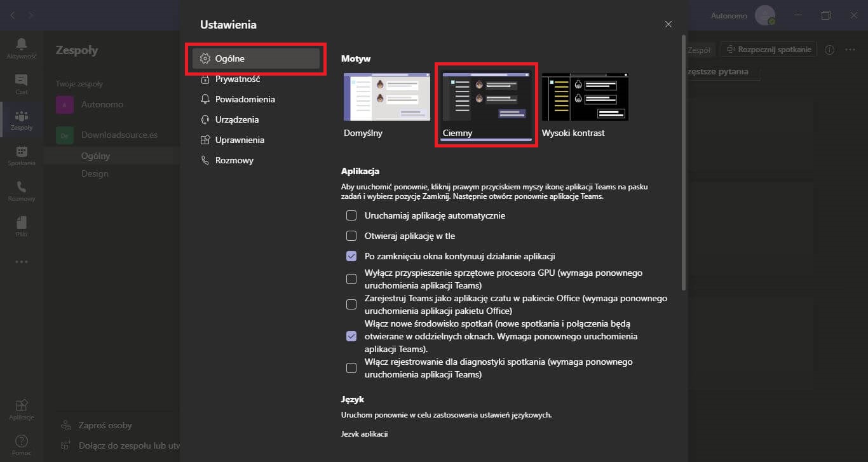Open the Rozmowy settings section

tap(256, 160)
